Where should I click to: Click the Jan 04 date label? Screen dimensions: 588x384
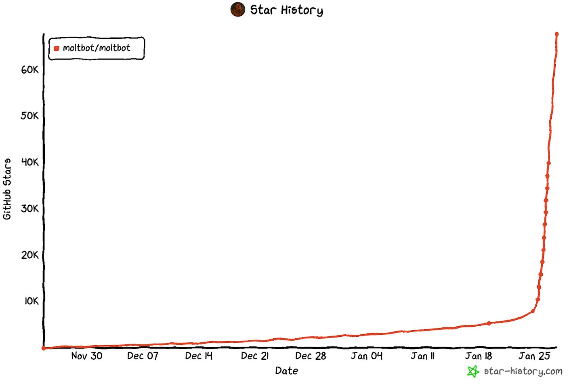point(367,356)
